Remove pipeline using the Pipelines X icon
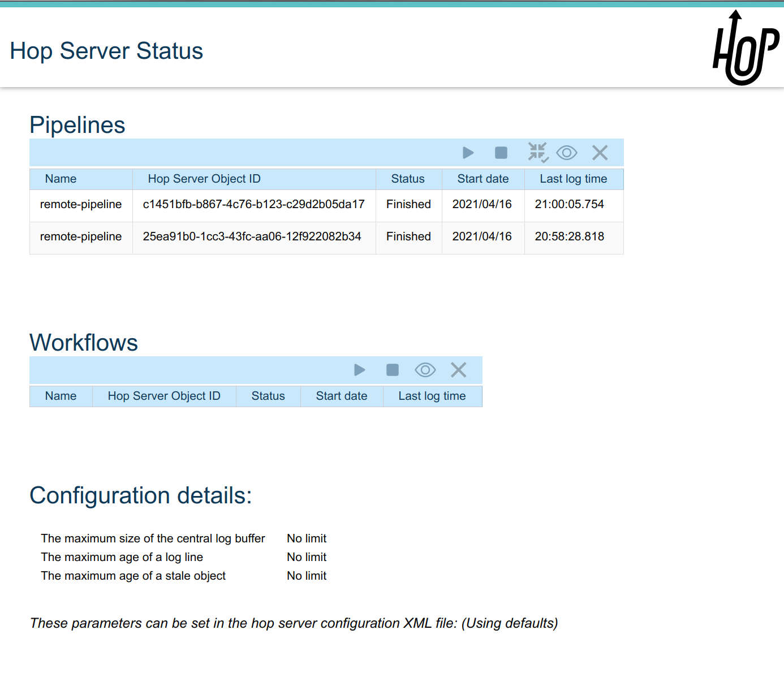 point(600,153)
